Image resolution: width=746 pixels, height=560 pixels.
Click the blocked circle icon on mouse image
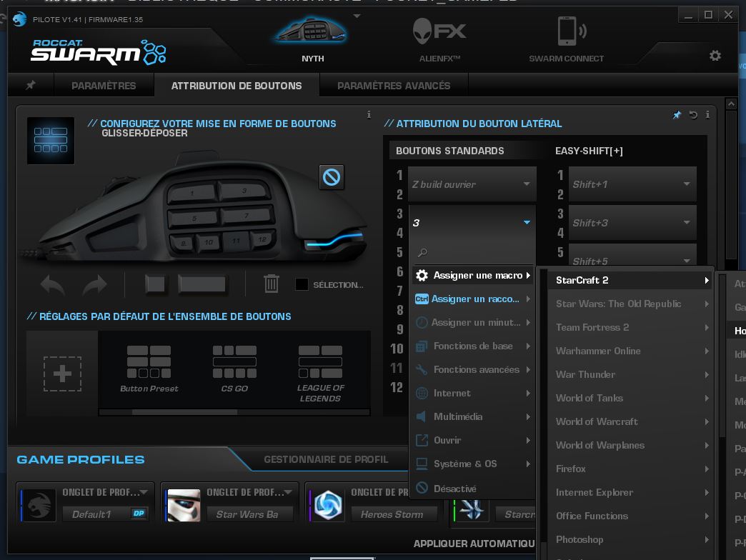(x=331, y=177)
